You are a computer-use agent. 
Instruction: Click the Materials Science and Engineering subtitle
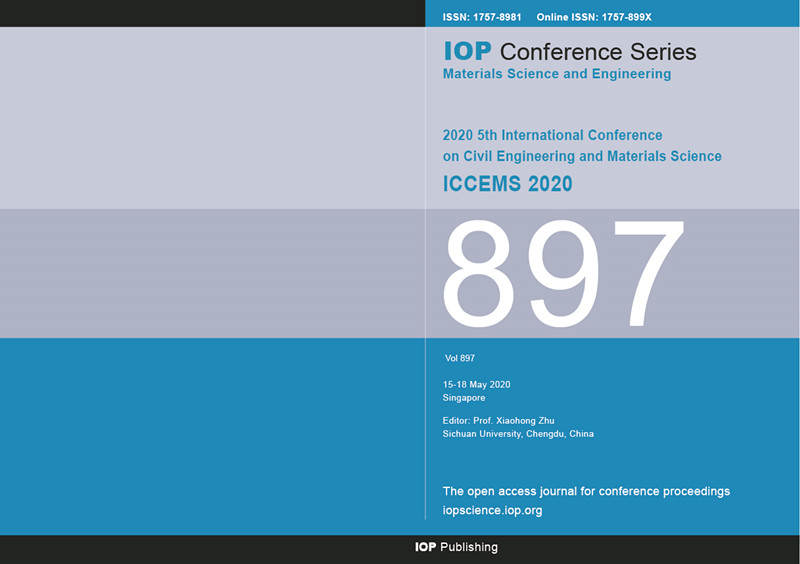point(557,74)
